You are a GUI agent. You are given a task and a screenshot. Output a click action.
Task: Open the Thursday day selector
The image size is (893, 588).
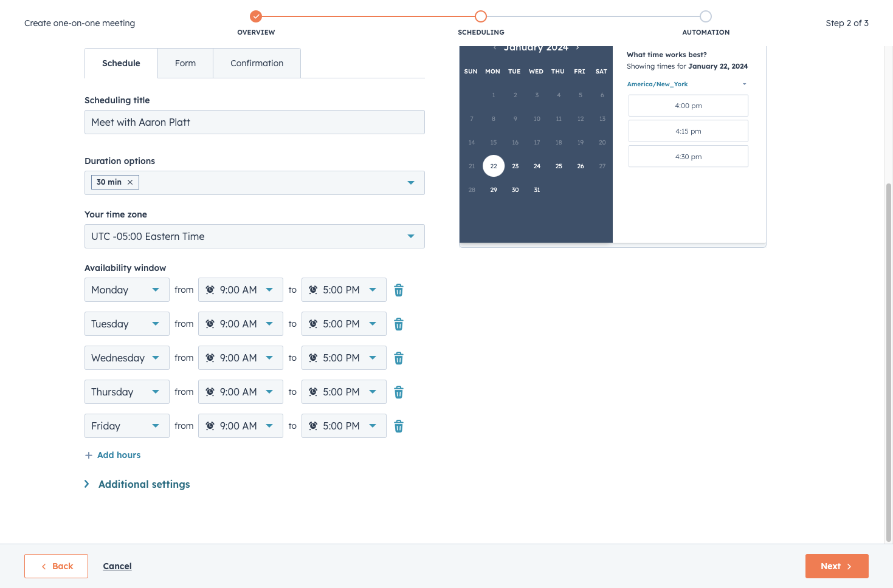127,392
